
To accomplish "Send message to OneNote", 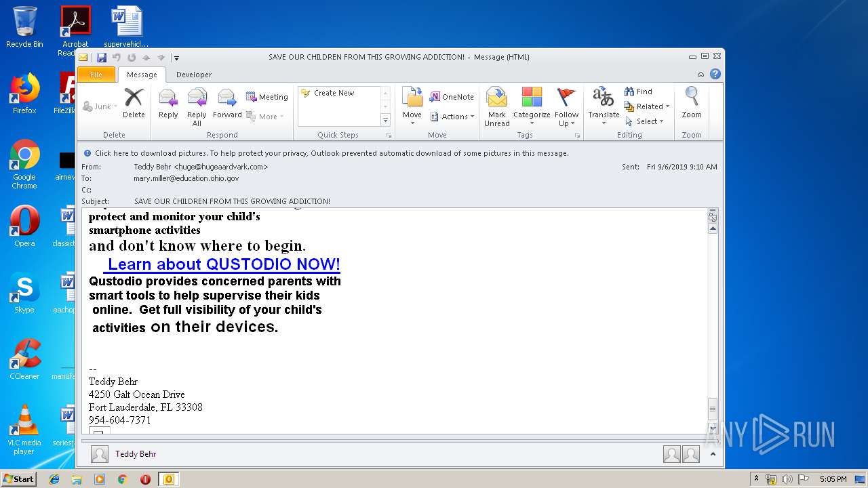I will (452, 97).
